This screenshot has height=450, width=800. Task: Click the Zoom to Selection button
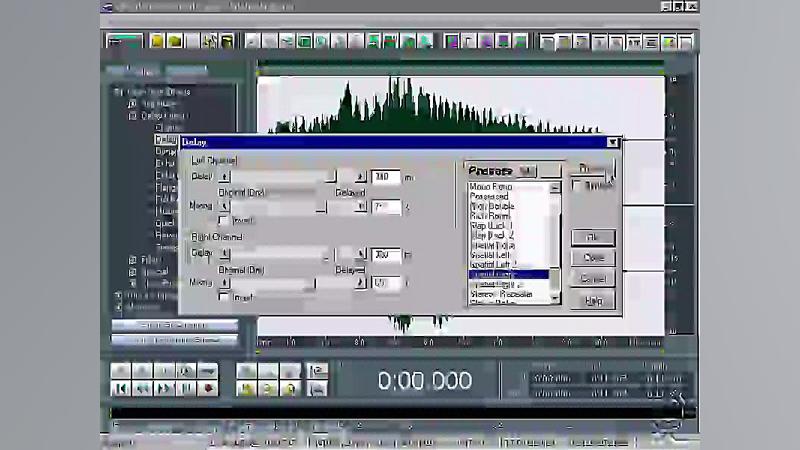click(246, 389)
